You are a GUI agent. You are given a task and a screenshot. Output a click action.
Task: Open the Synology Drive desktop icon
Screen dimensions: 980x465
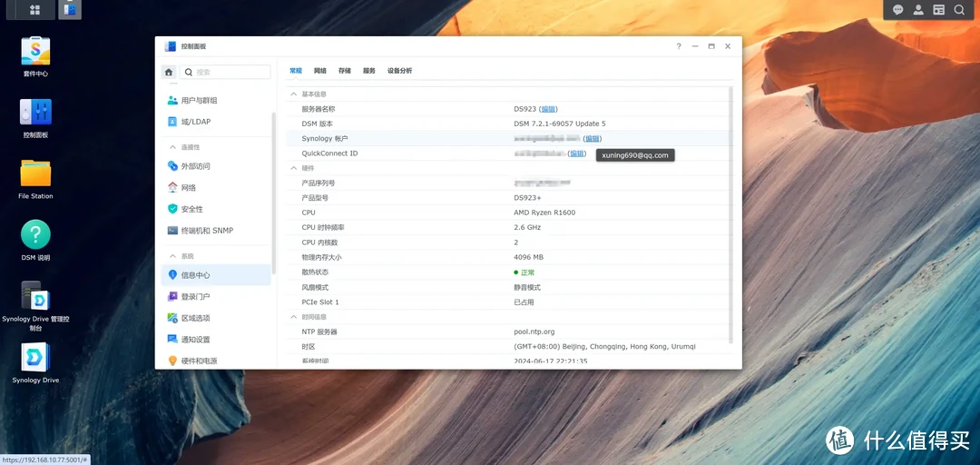[35, 358]
